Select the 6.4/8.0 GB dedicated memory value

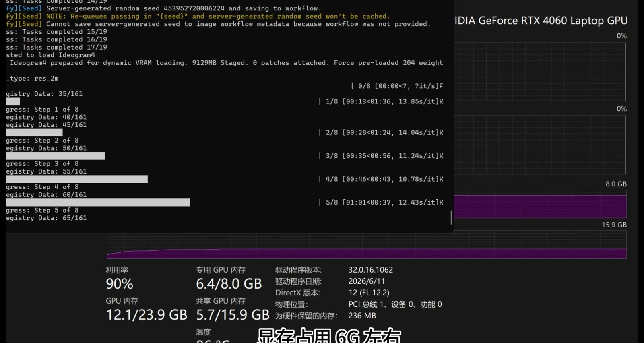tap(229, 284)
